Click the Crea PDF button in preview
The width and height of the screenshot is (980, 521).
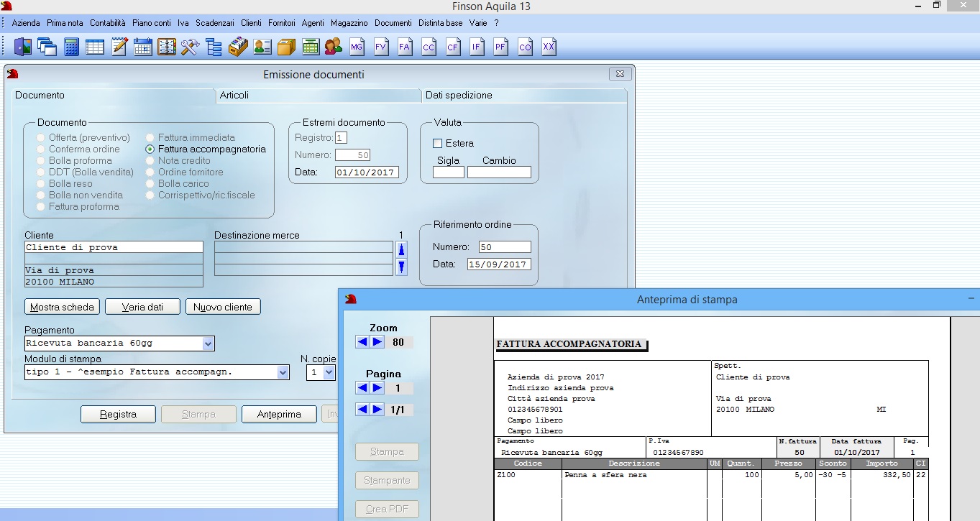387,510
